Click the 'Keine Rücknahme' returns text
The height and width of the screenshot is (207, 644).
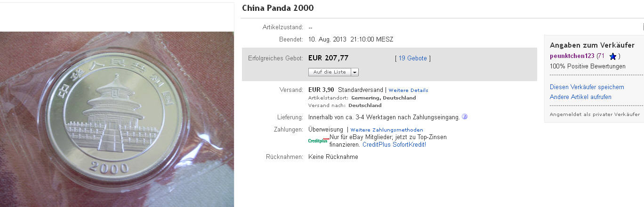pos(333,157)
